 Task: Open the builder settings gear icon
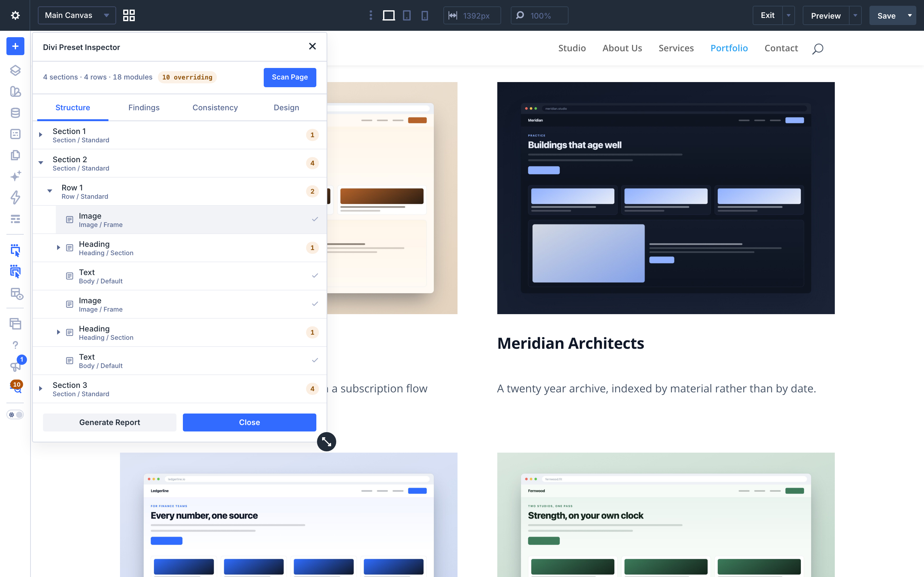click(15, 15)
